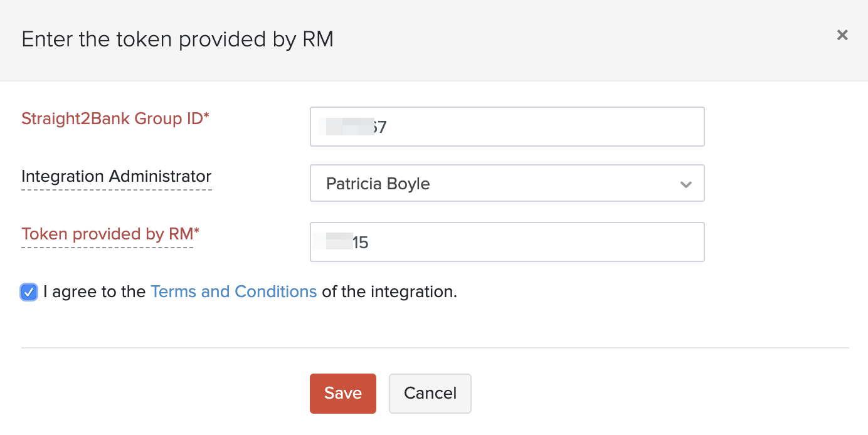868x435 pixels.
Task: Click the Integration Administrator label
Action: click(116, 177)
